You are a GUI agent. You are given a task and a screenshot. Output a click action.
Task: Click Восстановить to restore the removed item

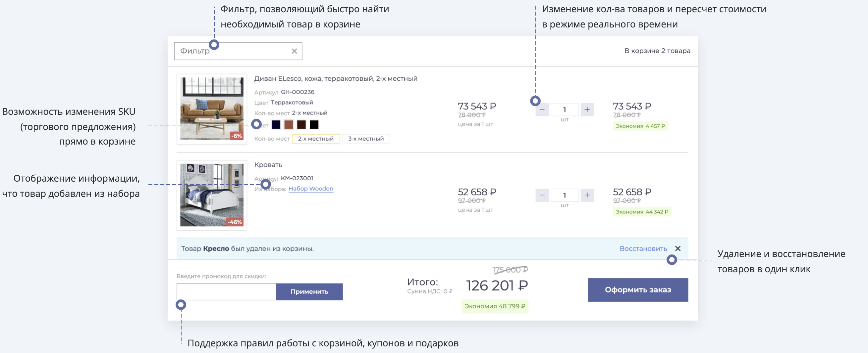[643, 248]
